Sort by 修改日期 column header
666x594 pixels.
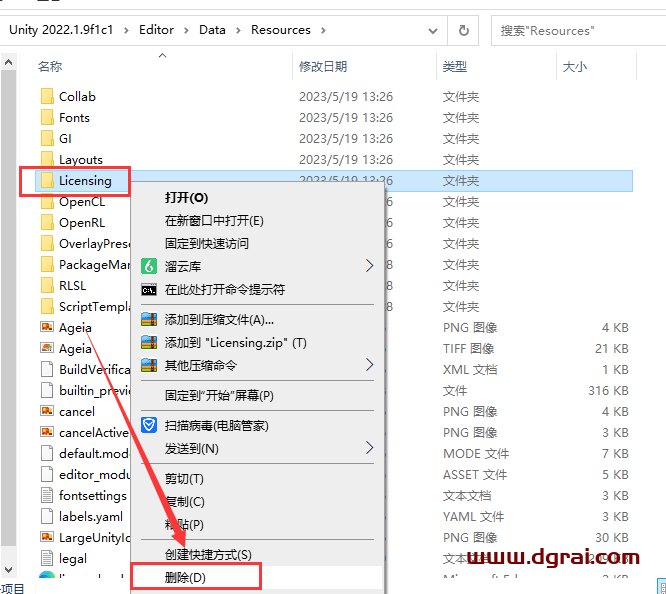[323, 67]
